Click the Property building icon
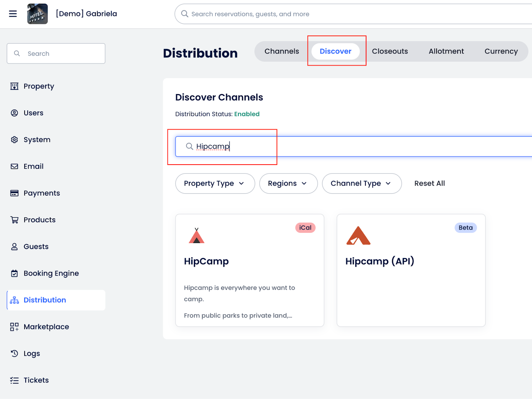 tap(14, 86)
